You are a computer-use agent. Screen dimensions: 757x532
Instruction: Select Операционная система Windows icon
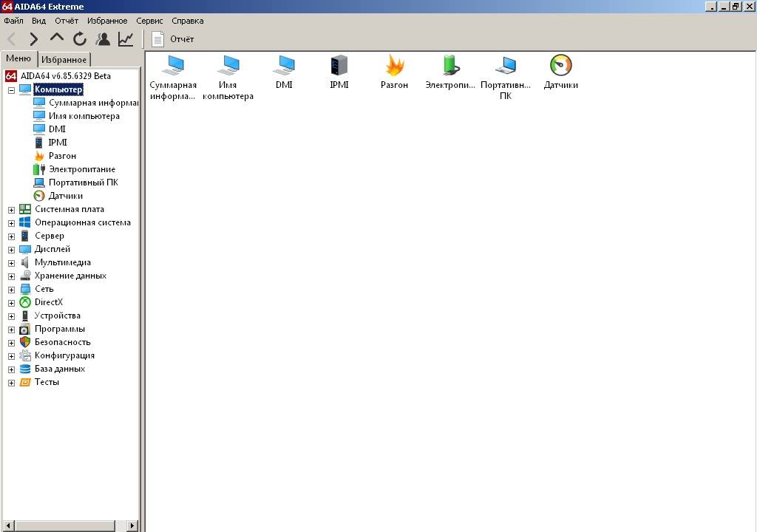pos(25,222)
